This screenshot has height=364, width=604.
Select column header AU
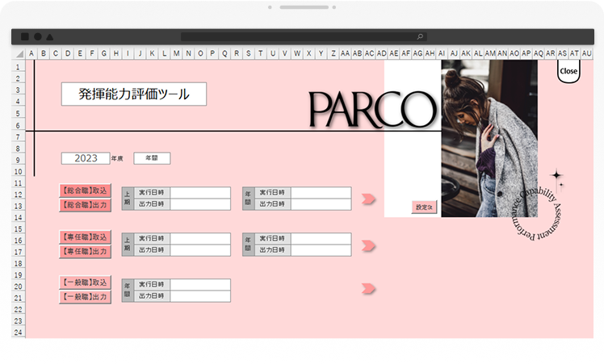click(x=587, y=54)
